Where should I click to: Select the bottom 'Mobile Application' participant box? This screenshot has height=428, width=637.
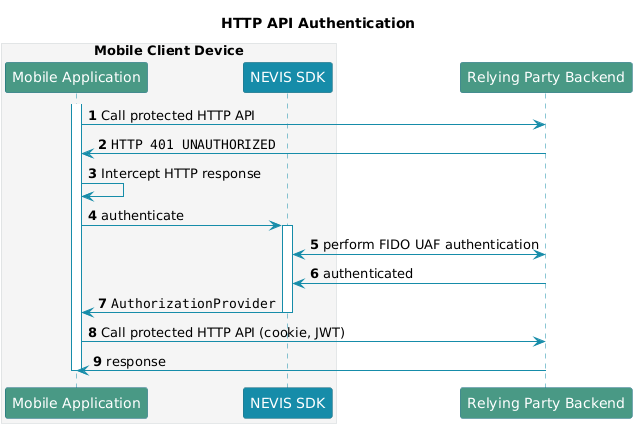[x=76, y=403]
